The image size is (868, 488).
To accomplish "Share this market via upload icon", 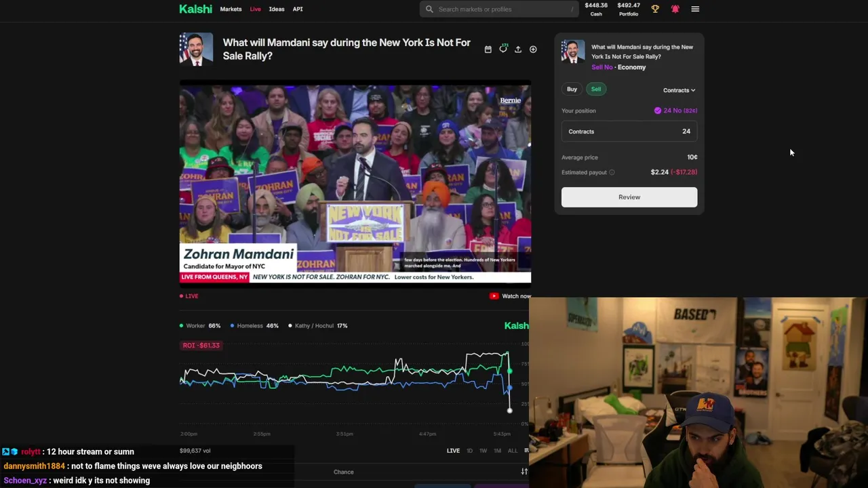I will (x=518, y=49).
